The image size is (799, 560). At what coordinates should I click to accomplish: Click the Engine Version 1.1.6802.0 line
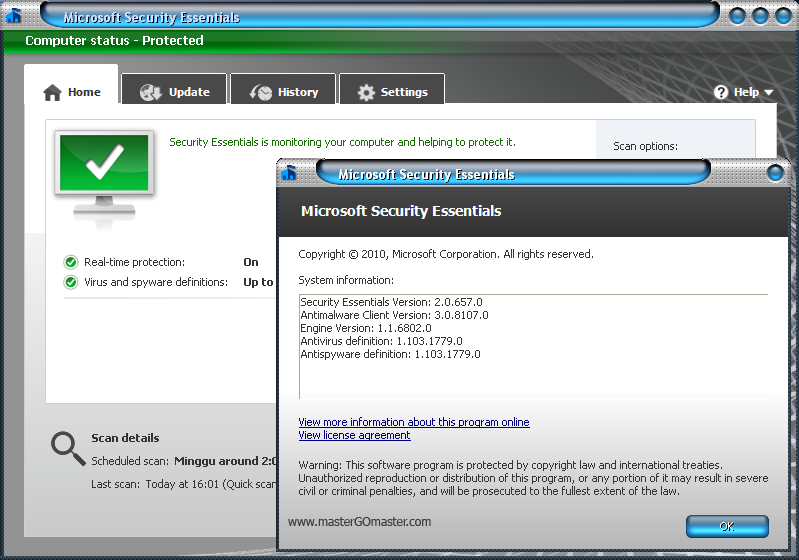click(366, 328)
